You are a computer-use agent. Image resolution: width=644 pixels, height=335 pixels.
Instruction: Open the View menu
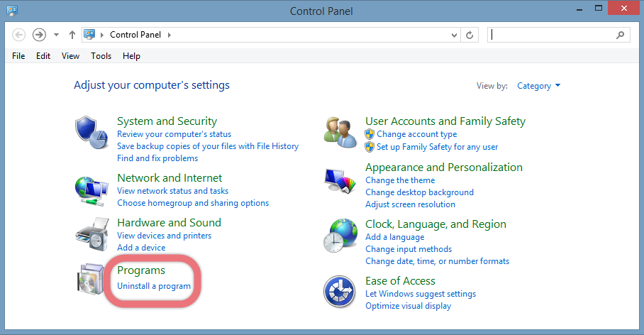71,56
